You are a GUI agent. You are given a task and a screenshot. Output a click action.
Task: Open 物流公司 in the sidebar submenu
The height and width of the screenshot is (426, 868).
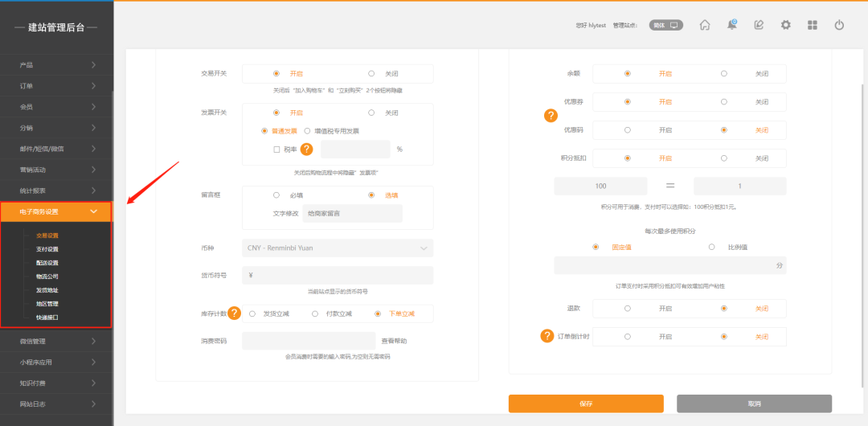47,276
